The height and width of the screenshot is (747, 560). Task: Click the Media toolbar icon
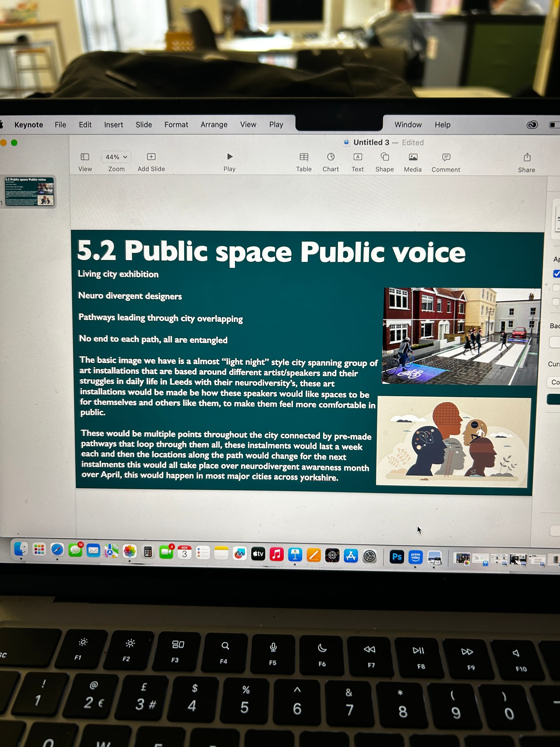(x=413, y=157)
